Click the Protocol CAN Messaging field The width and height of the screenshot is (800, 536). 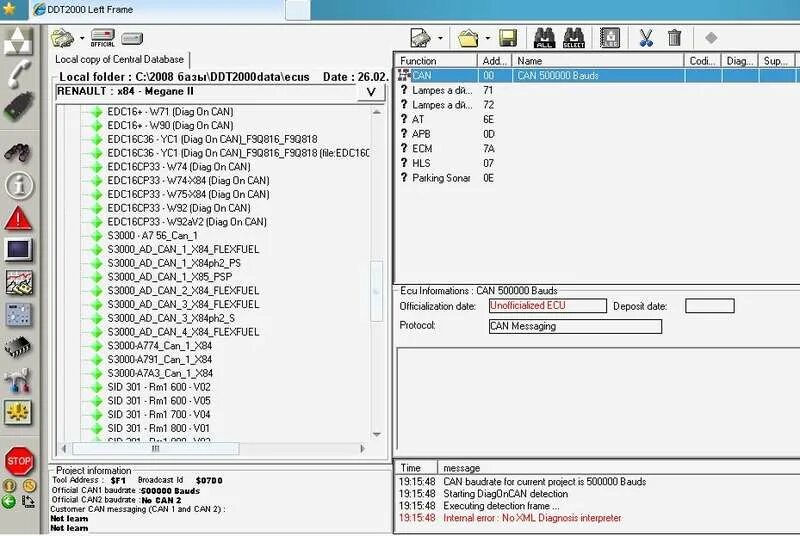click(575, 326)
